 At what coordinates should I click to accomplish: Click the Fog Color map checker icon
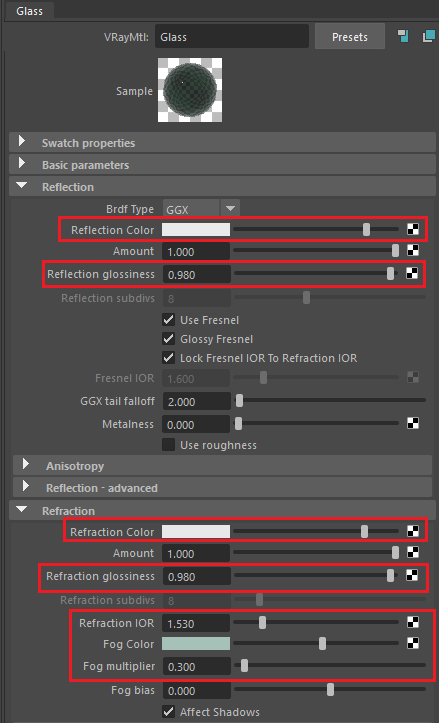point(413,643)
